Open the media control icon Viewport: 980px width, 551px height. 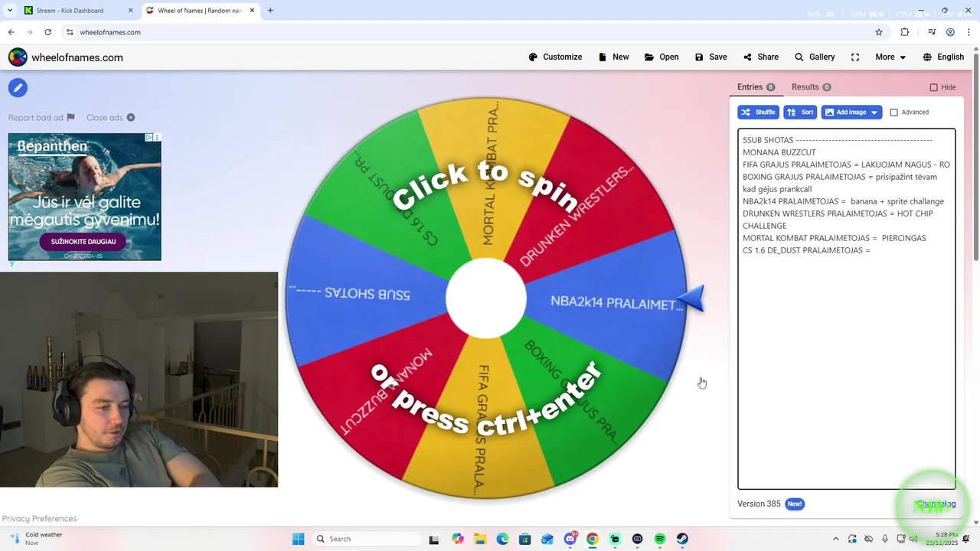pyautogui.click(x=932, y=32)
